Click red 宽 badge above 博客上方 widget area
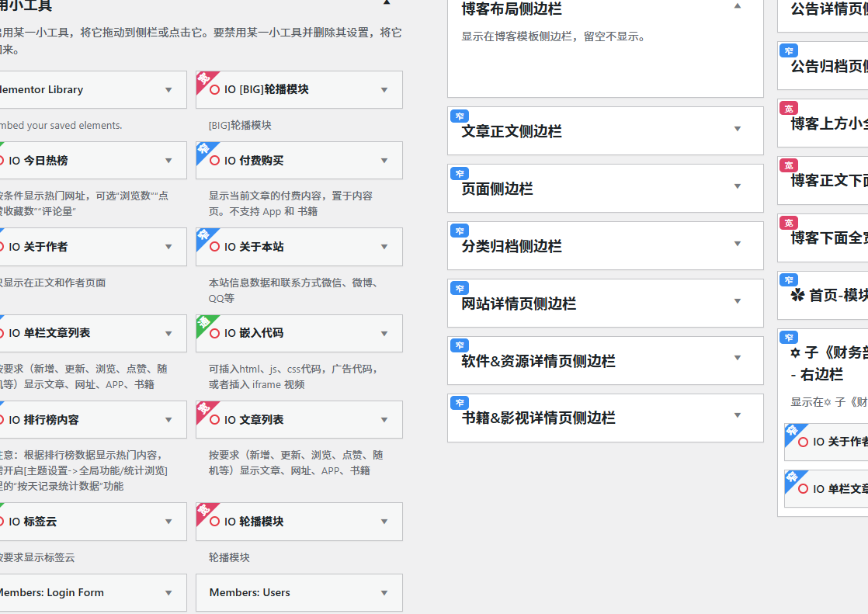Viewport: 868px width, 614px height. pos(789,109)
